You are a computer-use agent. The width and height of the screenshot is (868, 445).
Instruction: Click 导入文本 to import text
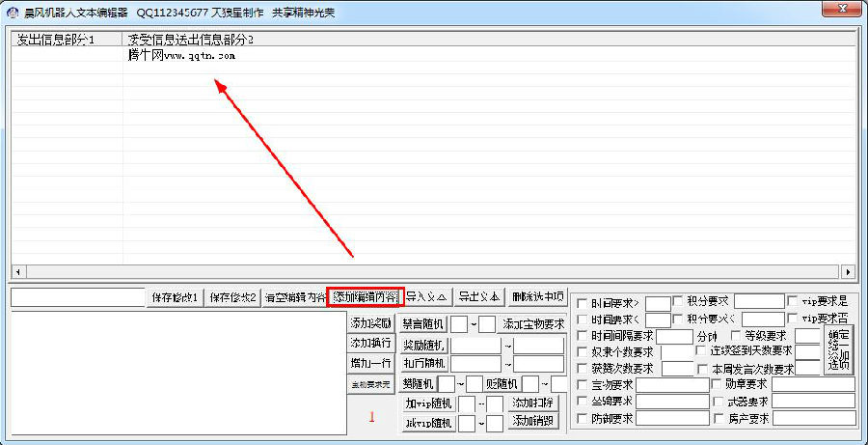click(x=426, y=297)
